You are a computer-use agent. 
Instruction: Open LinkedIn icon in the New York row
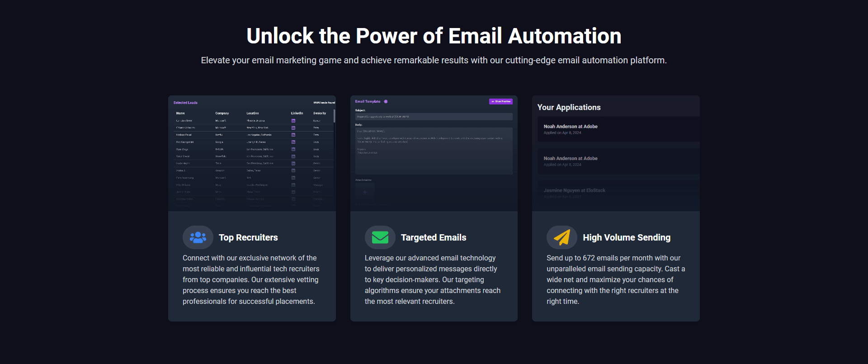pyautogui.click(x=293, y=128)
